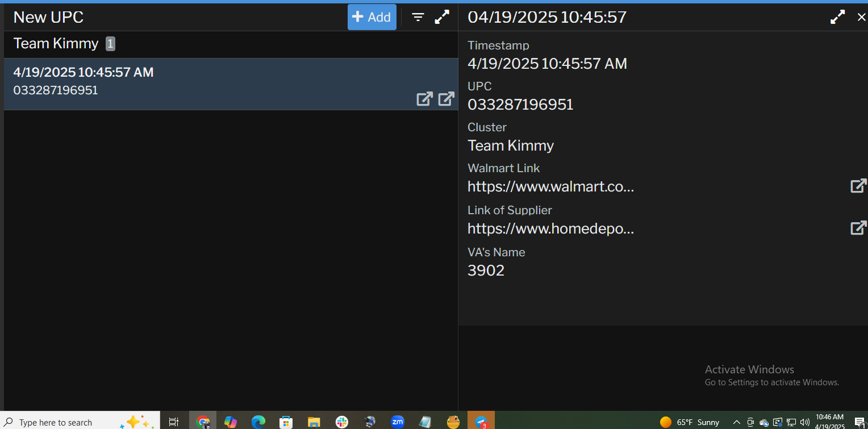Show hidden system tray icons
The height and width of the screenshot is (429, 868).
[736, 422]
